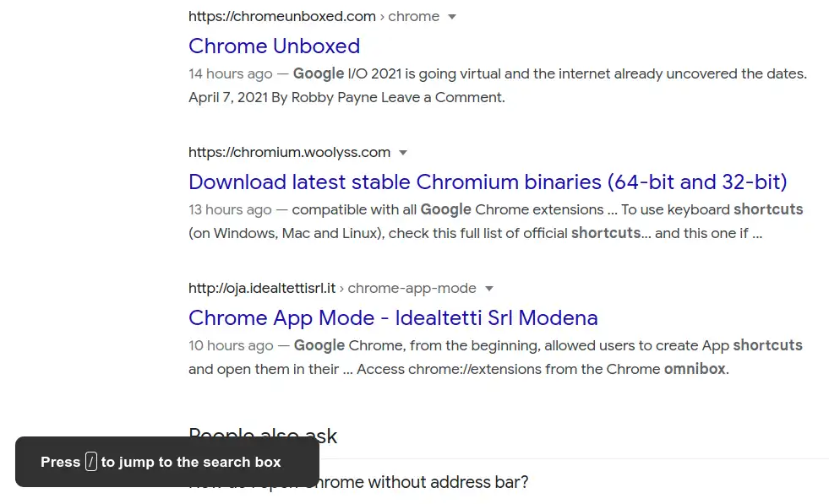829x504 pixels.
Task: Expand the result menu for oja.idealtettisrl.it
Action: (x=488, y=288)
